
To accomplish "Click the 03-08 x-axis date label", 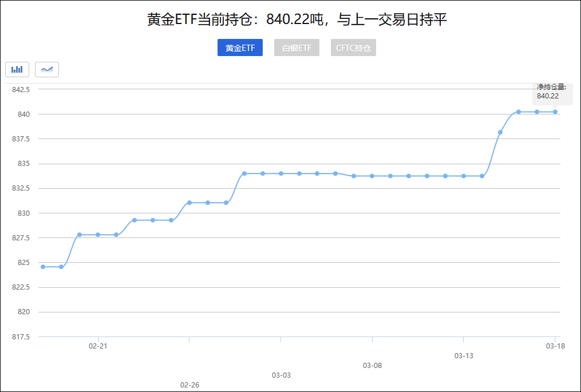I will point(372,365).
